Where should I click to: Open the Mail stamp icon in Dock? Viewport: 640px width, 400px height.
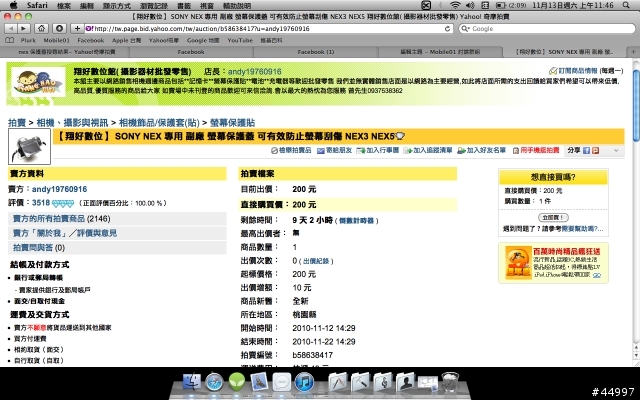[x=259, y=382]
